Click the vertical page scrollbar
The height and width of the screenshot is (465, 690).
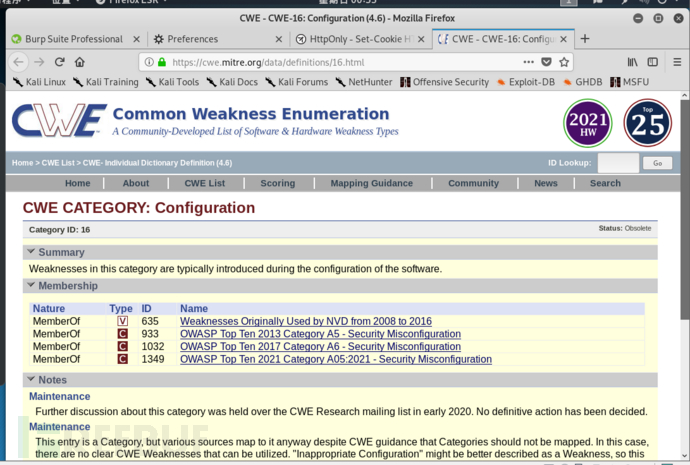point(685,210)
